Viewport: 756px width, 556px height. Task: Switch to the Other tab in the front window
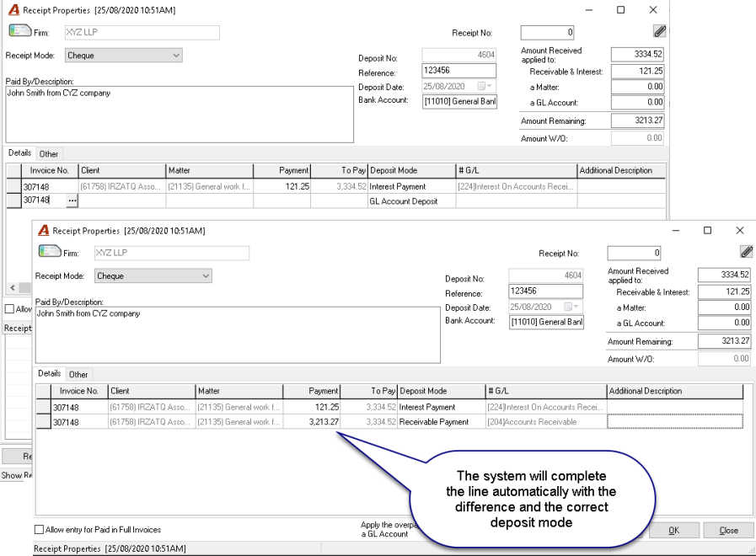pos(78,374)
